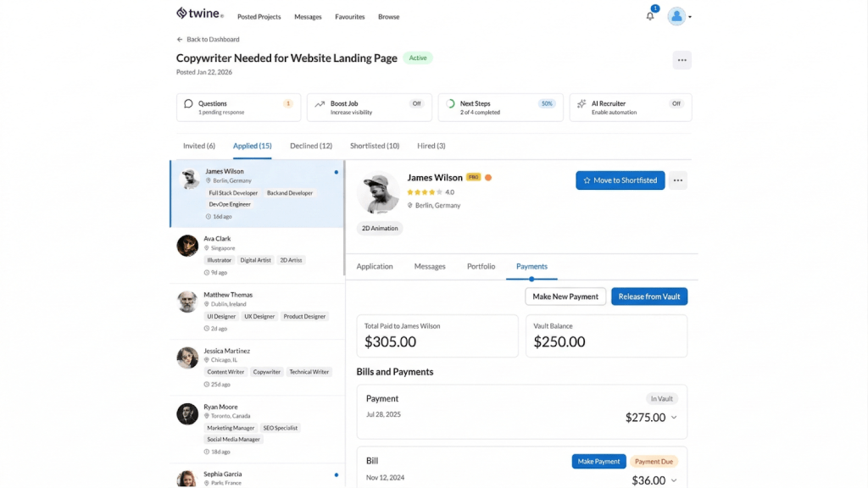The width and height of the screenshot is (868, 488).
Task: Toggle the AI Recruiter Off switch
Action: pos(676,103)
